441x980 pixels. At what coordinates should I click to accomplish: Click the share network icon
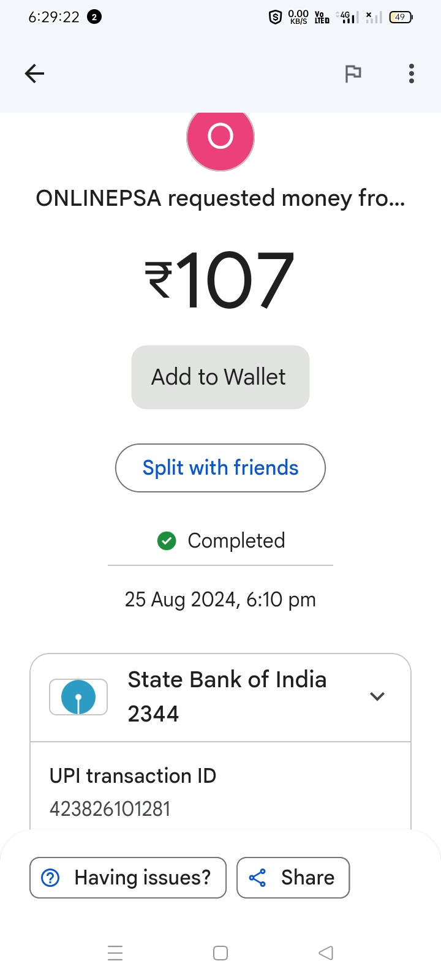click(x=258, y=878)
